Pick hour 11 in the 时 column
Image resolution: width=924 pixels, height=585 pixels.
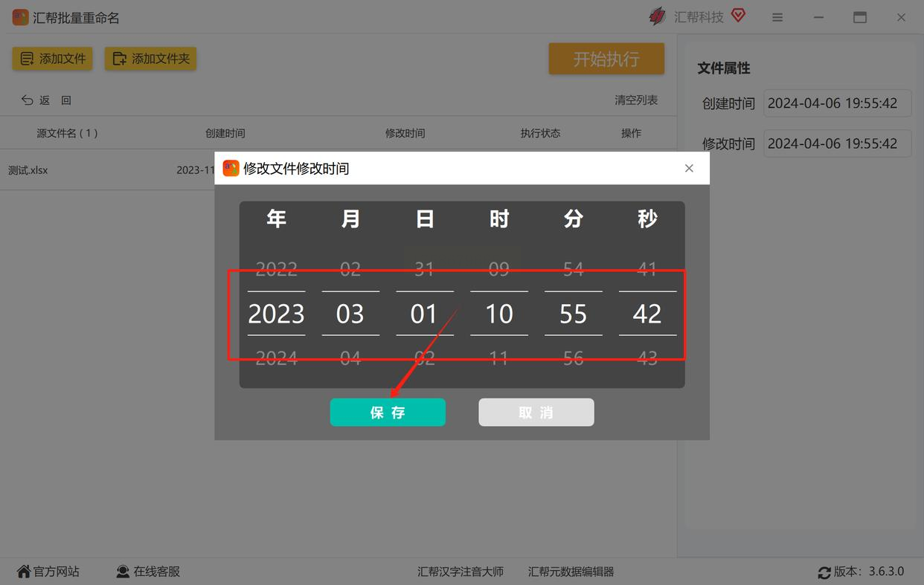499,358
